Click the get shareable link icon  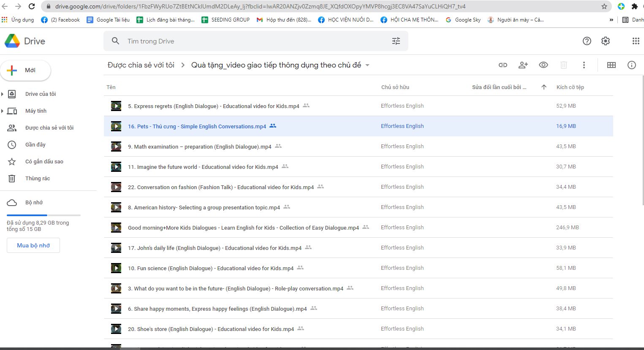pos(503,65)
